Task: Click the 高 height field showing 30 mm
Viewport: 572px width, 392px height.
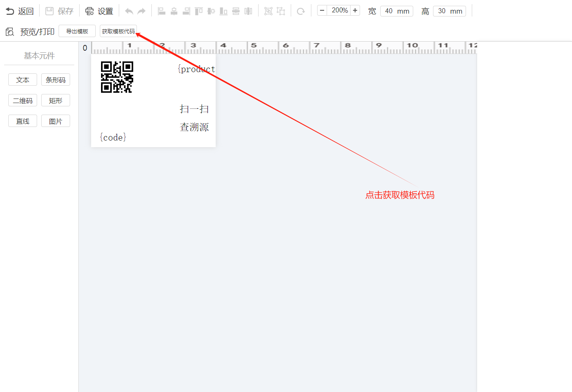Action: (450, 11)
